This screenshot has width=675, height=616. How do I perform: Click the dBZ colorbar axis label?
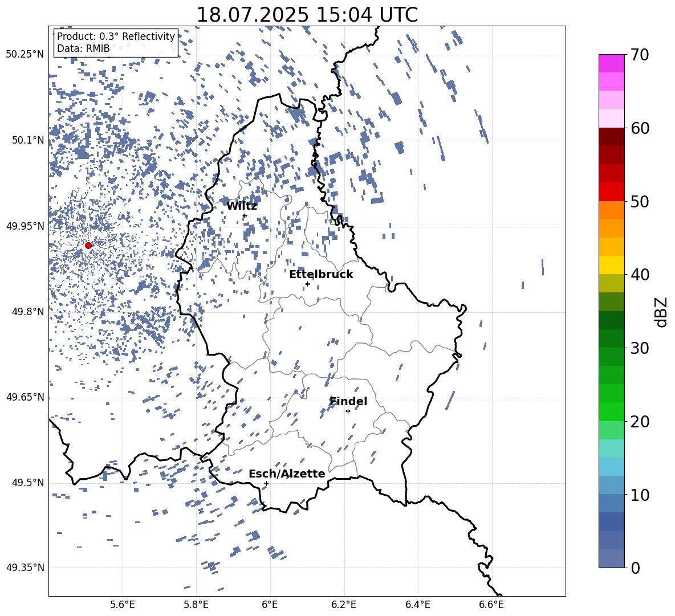click(661, 312)
